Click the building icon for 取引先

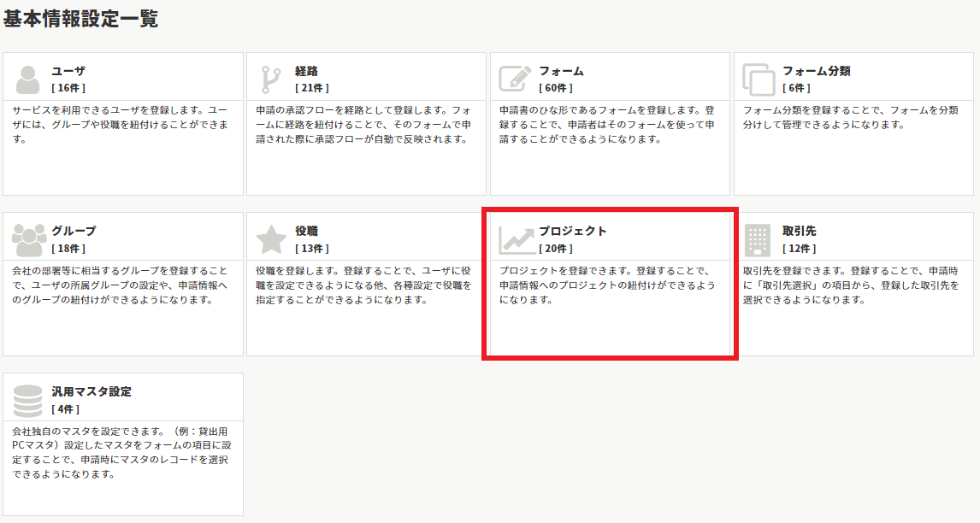click(x=758, y=240)
